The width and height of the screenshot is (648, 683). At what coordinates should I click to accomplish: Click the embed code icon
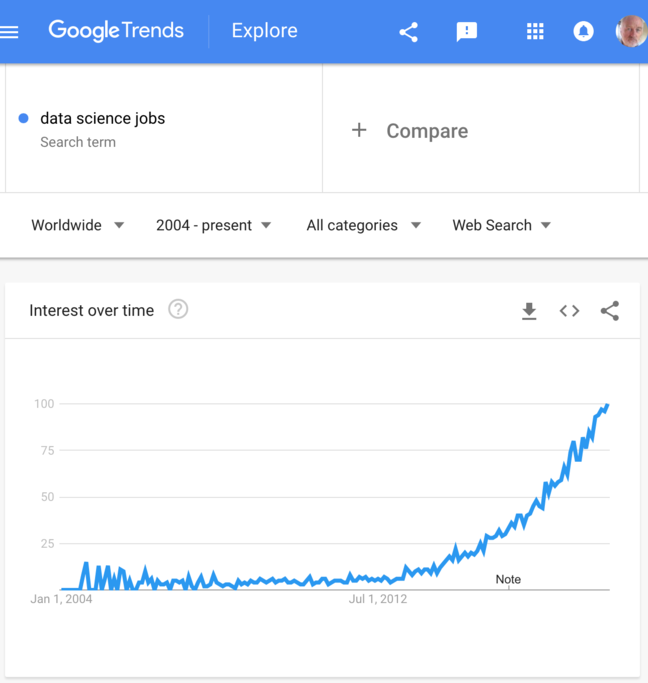tap(569, 311)
